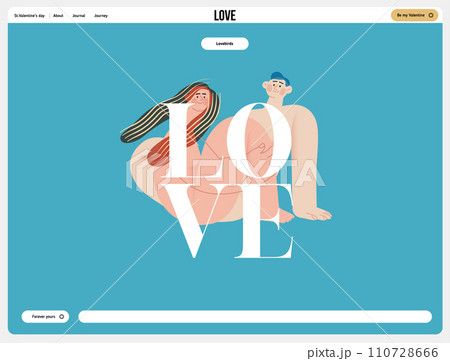
Task: Click the Forever yours button
Action: 45,317
